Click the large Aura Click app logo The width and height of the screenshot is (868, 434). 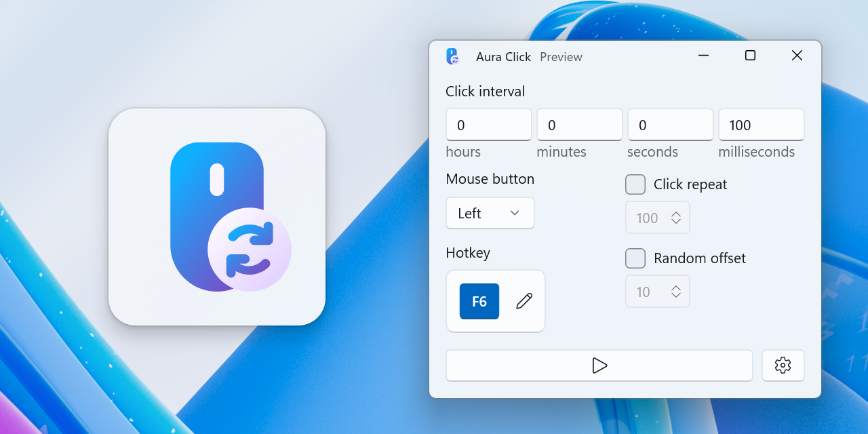coord(217,217)
